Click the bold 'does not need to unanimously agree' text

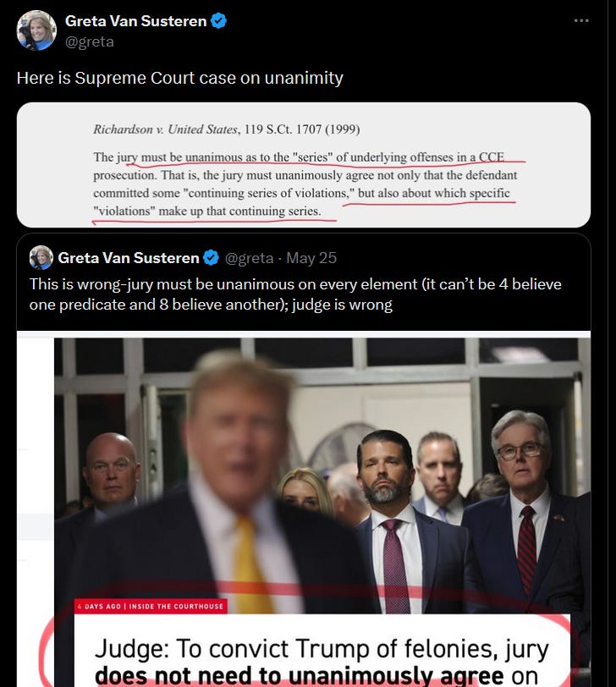tap(300, 675)
